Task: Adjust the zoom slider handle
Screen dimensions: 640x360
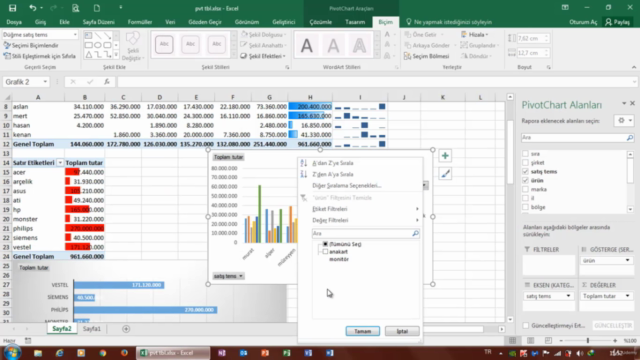Action: [x=588, y=340]
